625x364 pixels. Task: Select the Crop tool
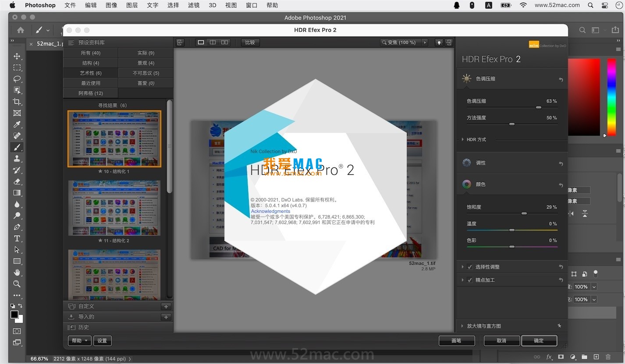click(17, 102)
